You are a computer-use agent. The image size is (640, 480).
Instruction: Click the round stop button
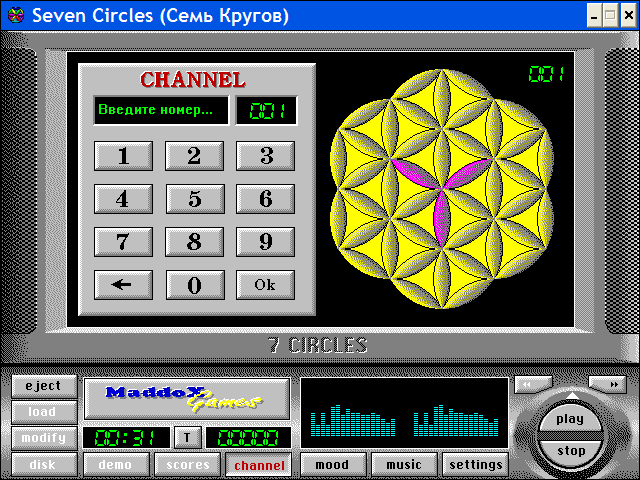pos(571,451)
